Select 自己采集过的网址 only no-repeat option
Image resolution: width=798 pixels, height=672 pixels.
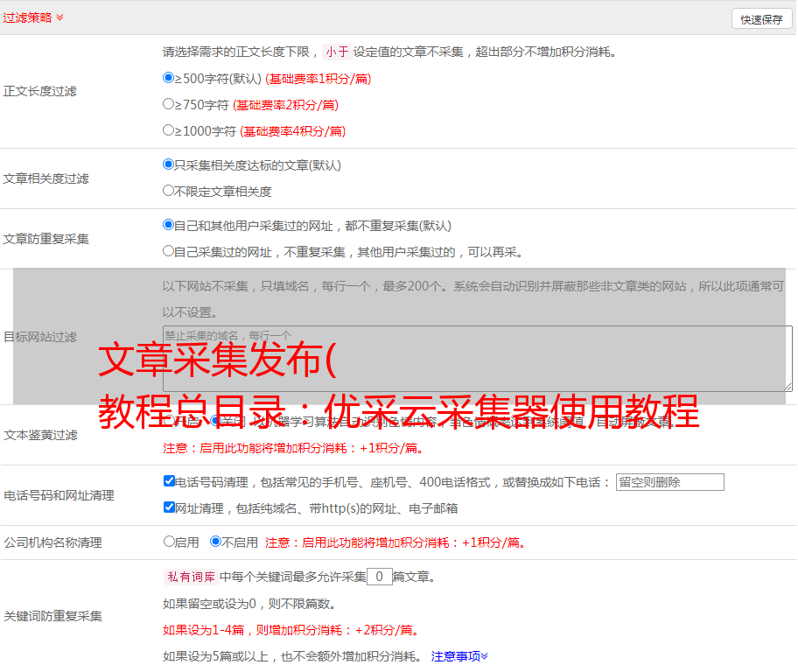169,251
